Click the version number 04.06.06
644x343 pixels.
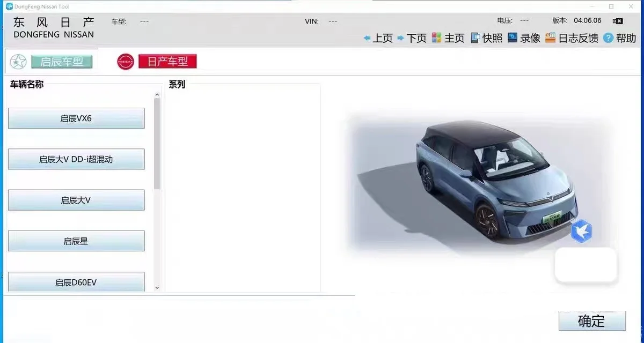click(x=588, y=20)
